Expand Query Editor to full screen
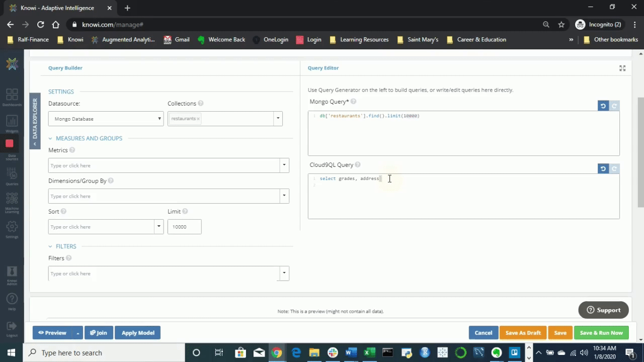 coord(622,68)
